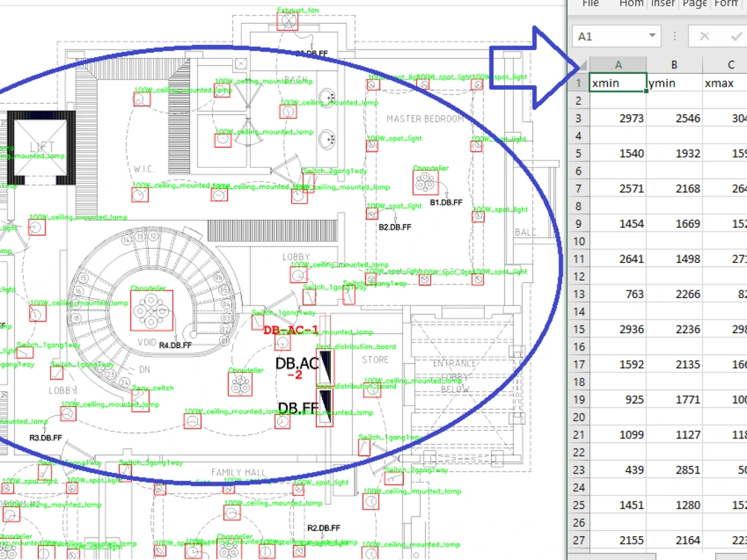Select the cell containing 2973
Image resolution: width=747 pixels, height=560 pixels.
coord(618,118)
